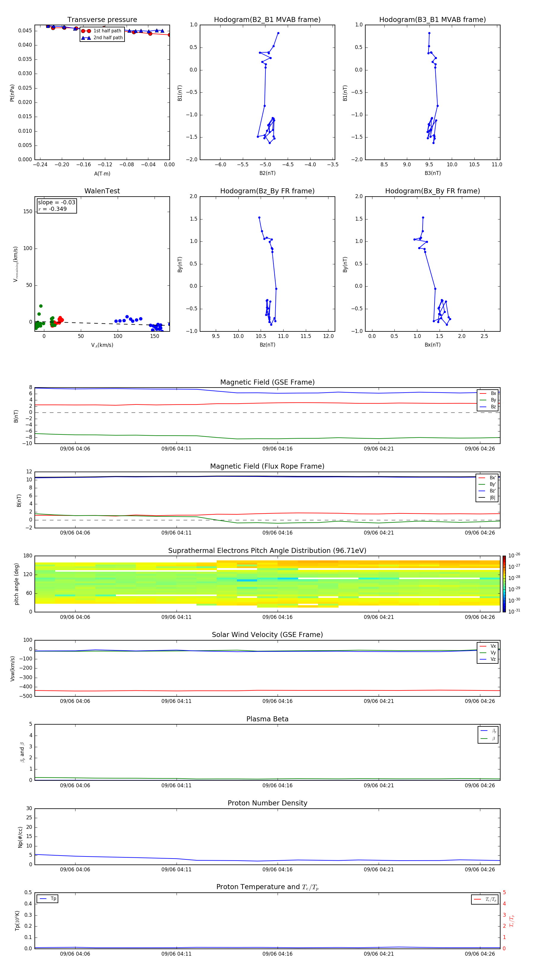Click the "|B|" legend entry in flux rope panel
The image size is (535, 980).
pos(487,498)
